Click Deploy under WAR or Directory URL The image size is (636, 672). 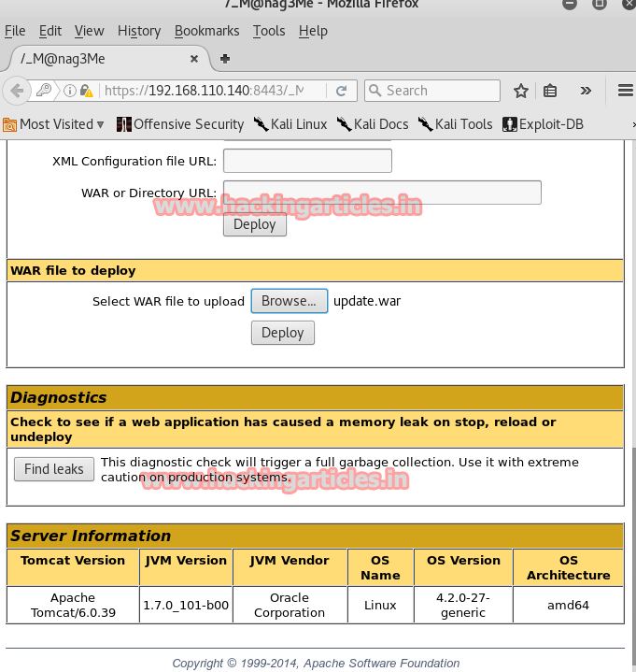point(255,225)
